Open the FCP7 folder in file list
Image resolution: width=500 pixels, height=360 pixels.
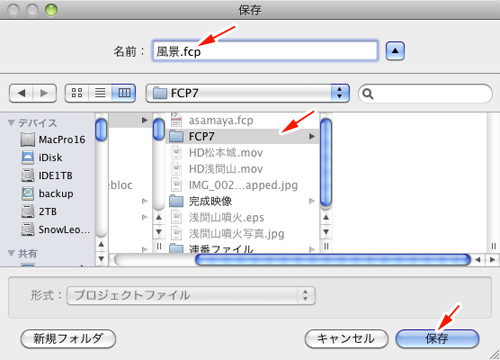(x=242, y=136)
